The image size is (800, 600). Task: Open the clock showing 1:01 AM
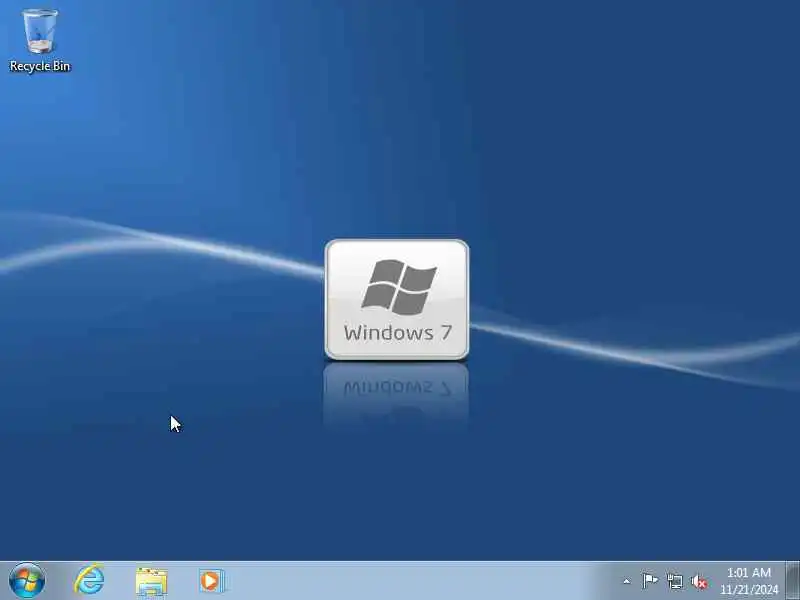pyautogui.click(x=749, y=581)
